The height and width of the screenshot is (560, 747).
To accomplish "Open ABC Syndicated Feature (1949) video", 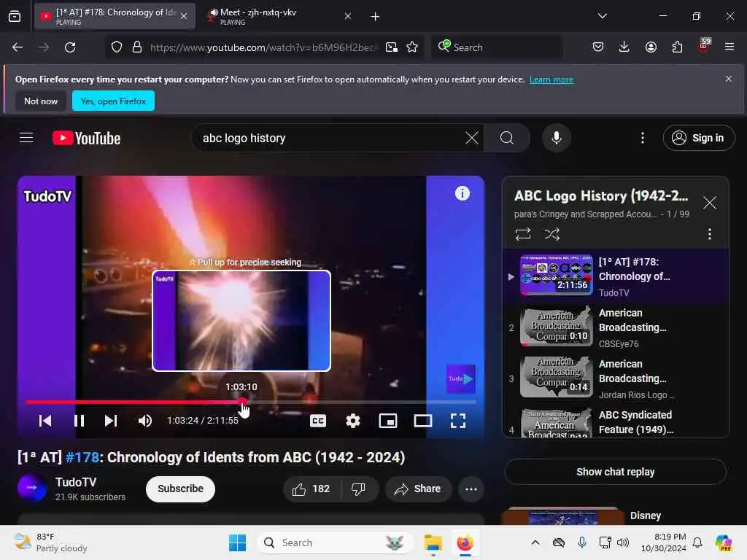I will point(616,422).
